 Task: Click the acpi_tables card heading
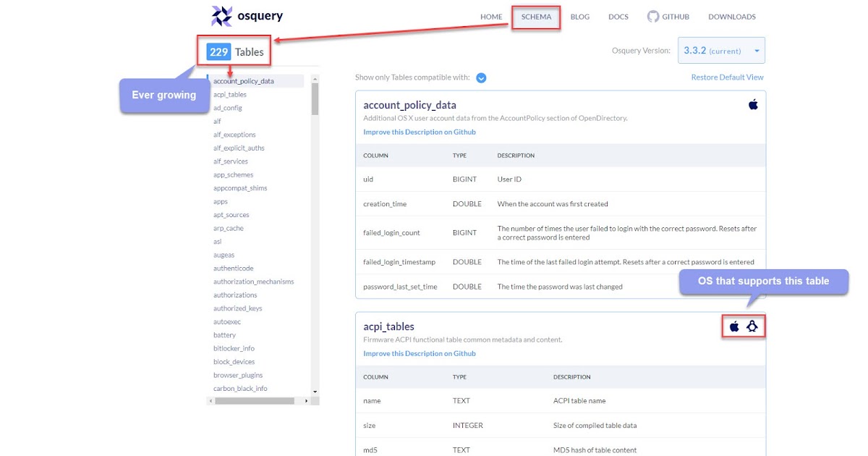click(x=388, y=326)
